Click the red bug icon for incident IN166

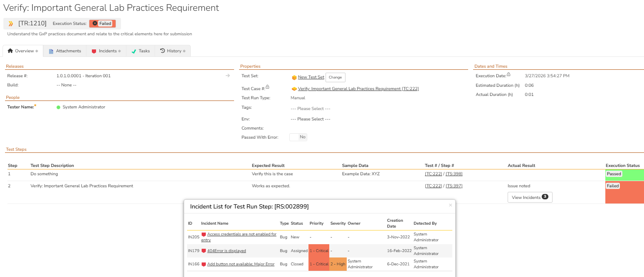click(x=204, y=264)
